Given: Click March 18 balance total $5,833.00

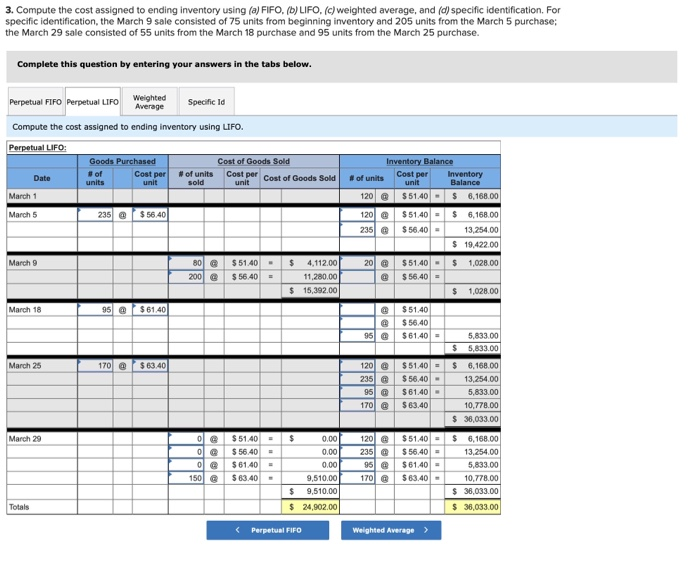Looking at the screenshot, I should [473, 348].
